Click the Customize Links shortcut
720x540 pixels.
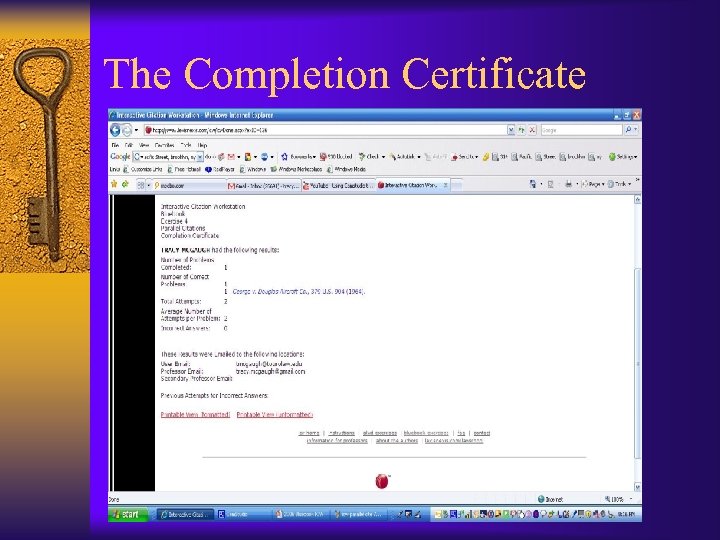tap(143, 169)
